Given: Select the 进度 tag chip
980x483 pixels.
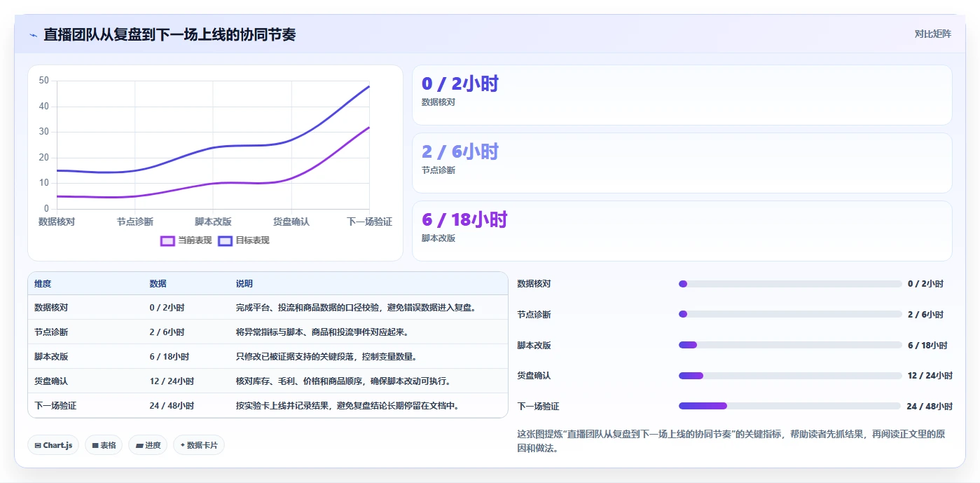Looking at the screenshot, I should (x=148, y=445).
